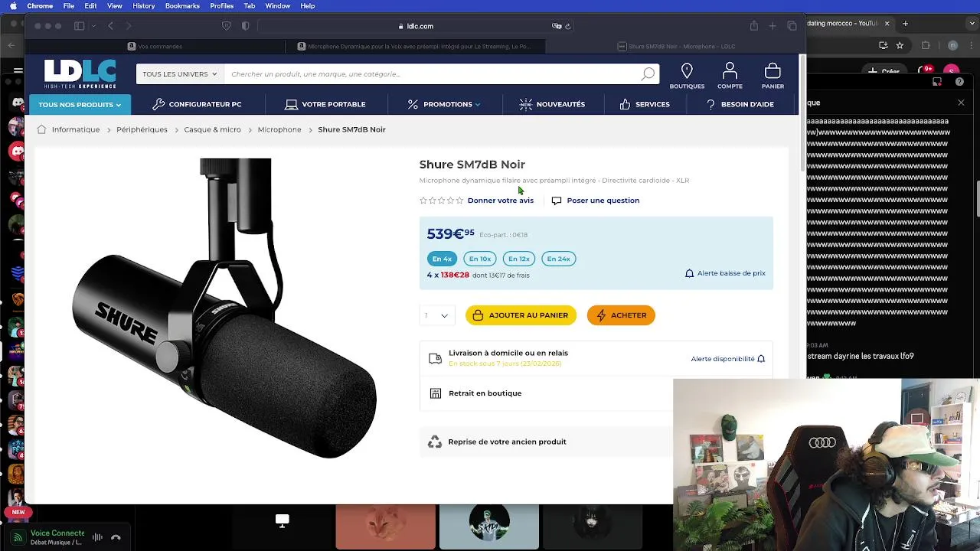Close the dating morocco YouTube tab
The width and height of the screenshot is (980, 551).
(887, 24)
